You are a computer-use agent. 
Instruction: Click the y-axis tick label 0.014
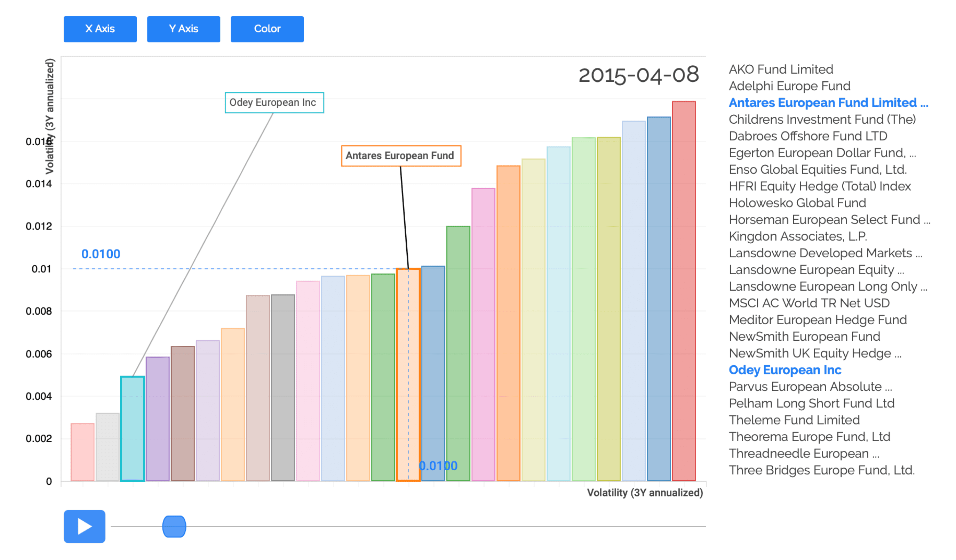tap(38, 184)
